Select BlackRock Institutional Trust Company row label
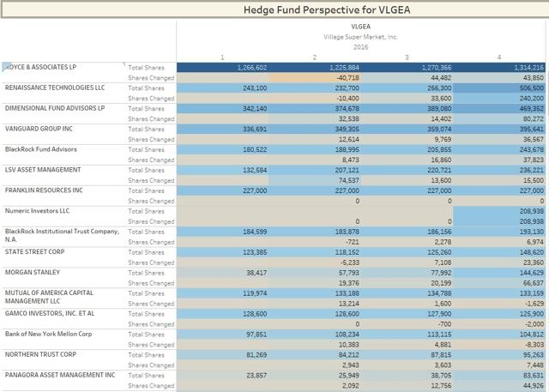549x392 pixels. pos(62,235)
